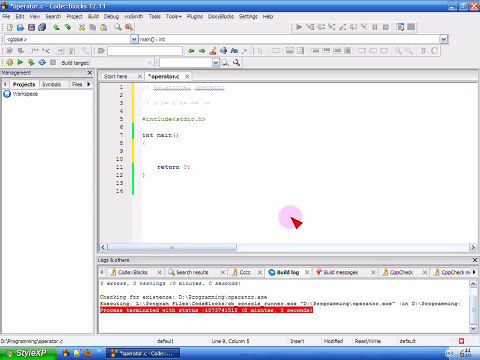Switch to the Files tab in Management

pyautogui.click(x=77, y=84)
